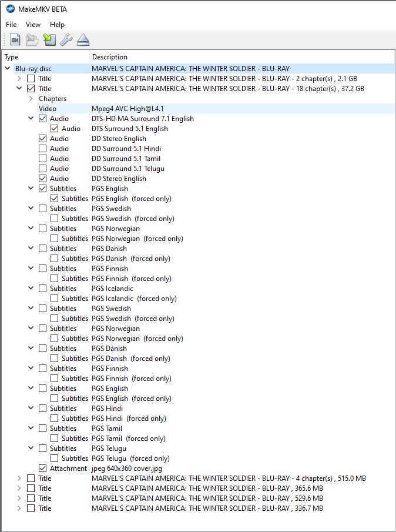Expand the 365.6 MB title node
Viewport: 396px width, 532px height.
[19, 488]
